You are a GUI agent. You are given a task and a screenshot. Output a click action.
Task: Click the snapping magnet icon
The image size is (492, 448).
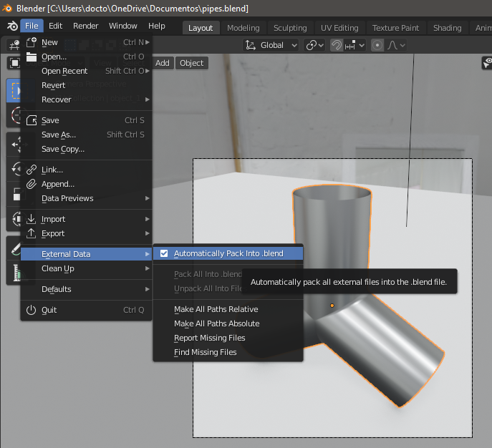337,45
